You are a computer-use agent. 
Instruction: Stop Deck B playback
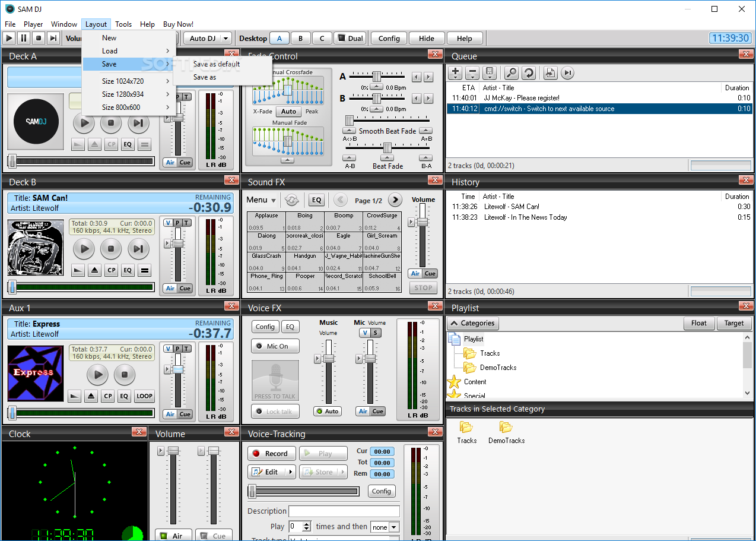[x=111, y=249]
